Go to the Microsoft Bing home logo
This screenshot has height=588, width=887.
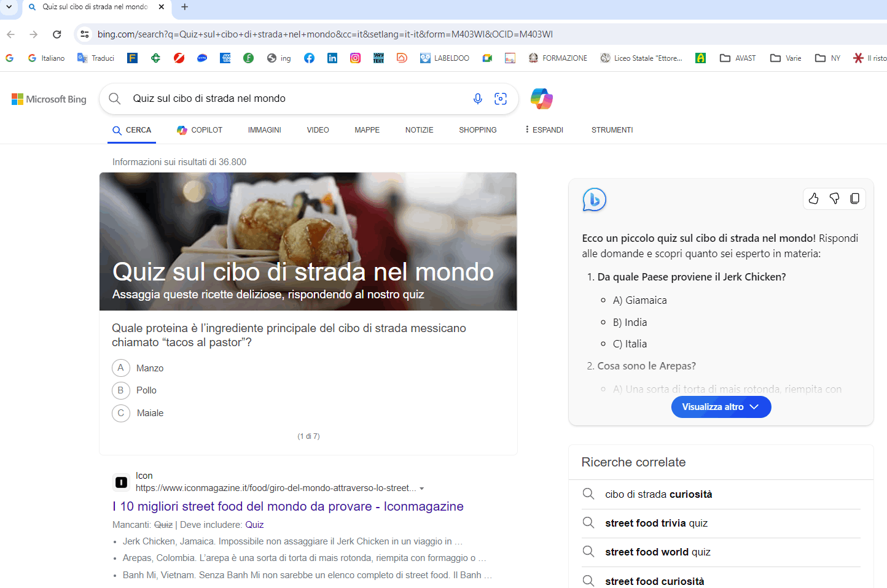click(x=49, y=99)
